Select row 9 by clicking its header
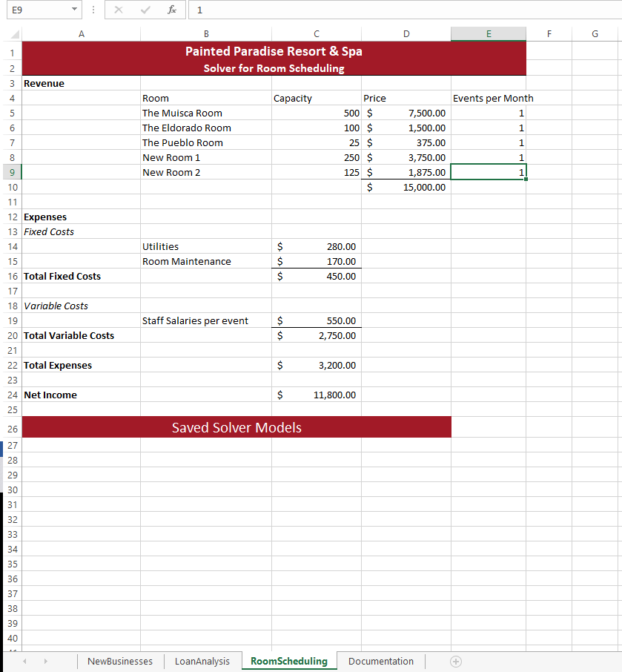Image resolution: width=622 pixels, height=672 pixels. [x=12, y=172]
